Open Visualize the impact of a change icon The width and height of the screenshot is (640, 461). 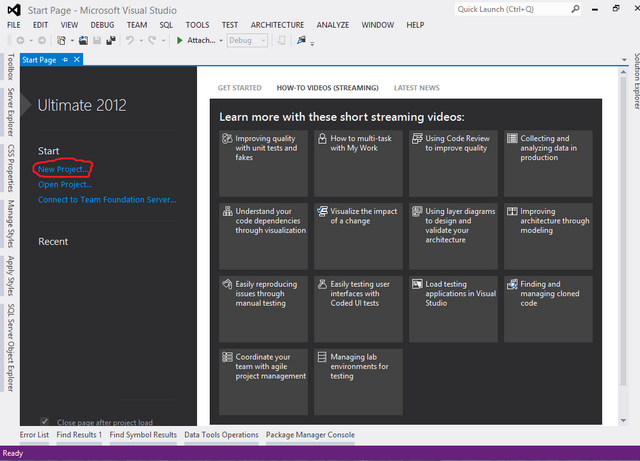coord(322,211)
